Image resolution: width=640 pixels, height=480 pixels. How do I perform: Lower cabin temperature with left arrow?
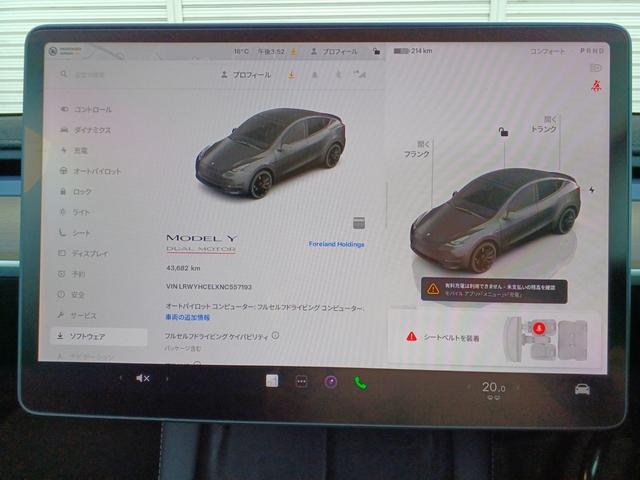pyautogui.click(x=469, y=387)
